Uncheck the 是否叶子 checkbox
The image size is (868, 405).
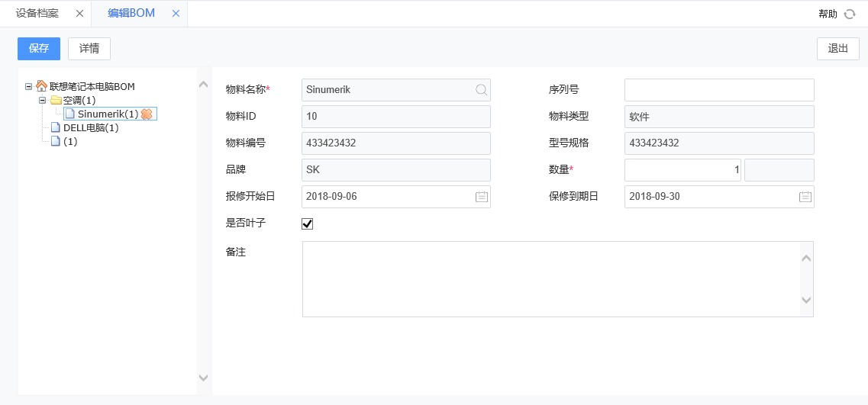pyautogui.click(x=308, y=223)
